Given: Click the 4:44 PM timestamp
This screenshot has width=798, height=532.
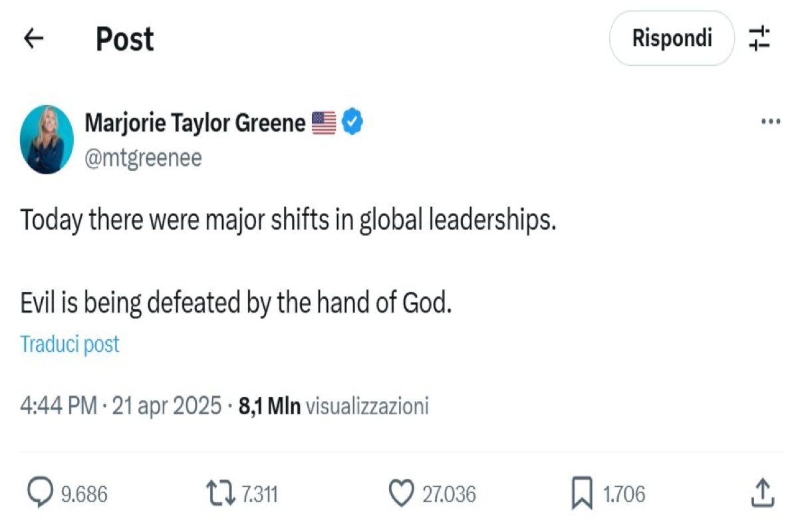Looking at the screenshot, I should [x=59, y=406].
